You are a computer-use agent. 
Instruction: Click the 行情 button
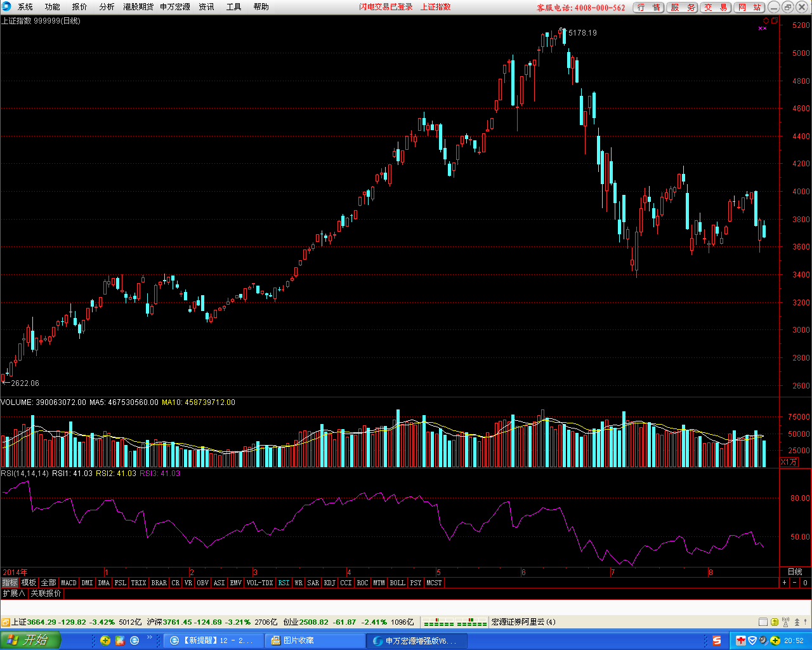tap(648, 8)
